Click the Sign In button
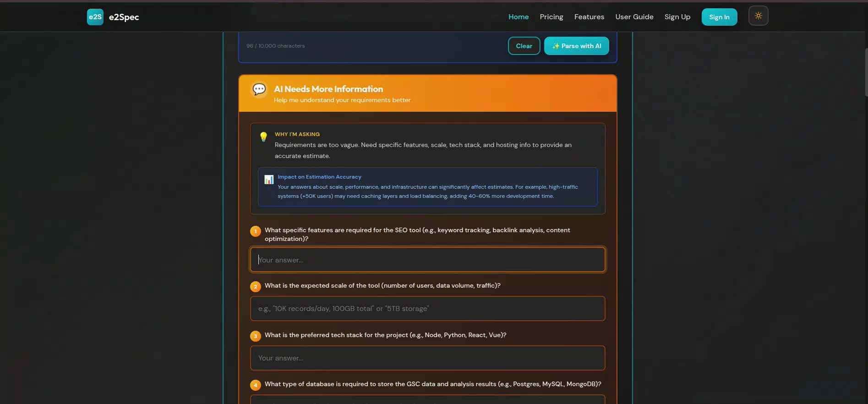 719,17
